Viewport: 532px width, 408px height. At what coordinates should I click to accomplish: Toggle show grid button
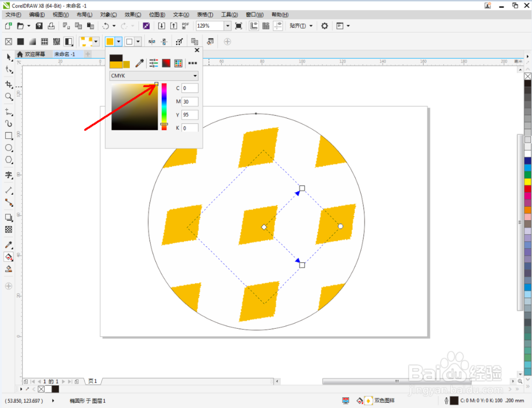point(265,26)
